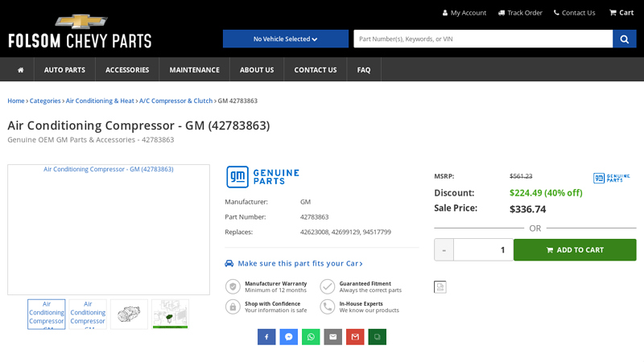Click part number 42783863 value
The width and height of the screenshot is (644, 362).
314,217
